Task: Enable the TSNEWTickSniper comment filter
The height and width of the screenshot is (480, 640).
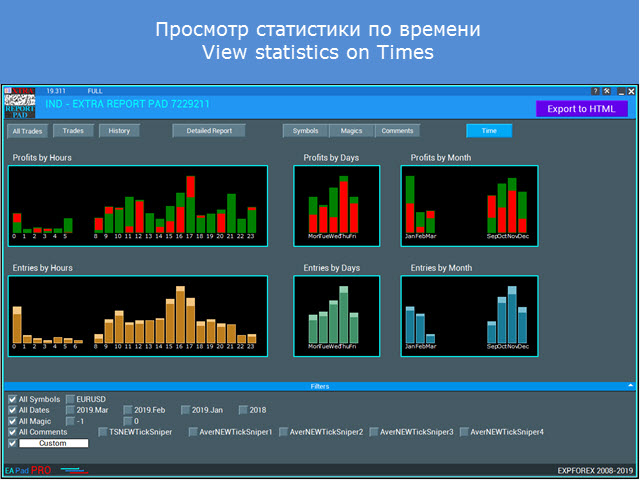Action: (x=103, y=432)
